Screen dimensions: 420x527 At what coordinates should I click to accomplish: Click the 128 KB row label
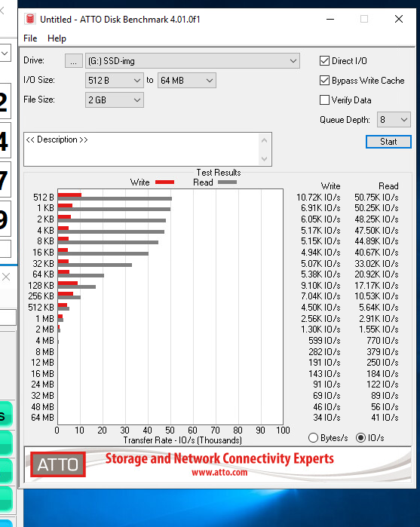41,285
